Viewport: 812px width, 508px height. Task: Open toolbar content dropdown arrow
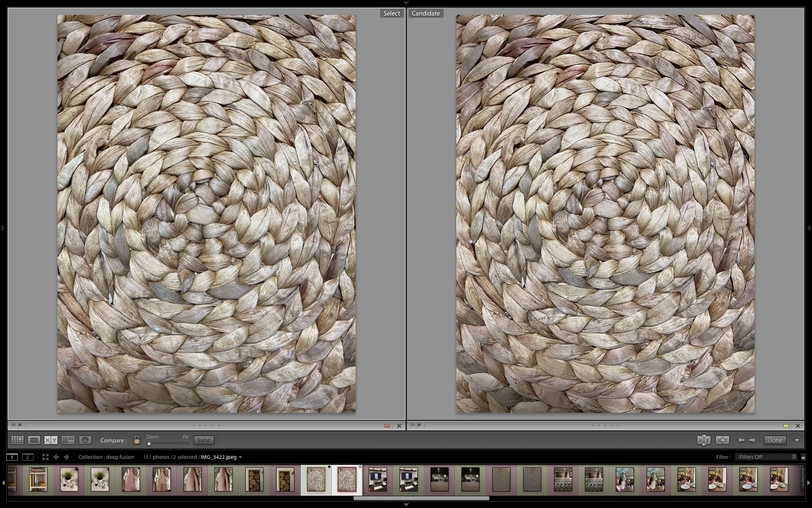point(797,440)
